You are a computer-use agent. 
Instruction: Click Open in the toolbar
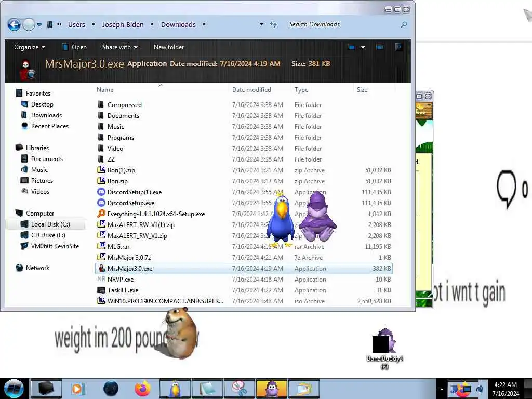click(x=75, y=47)
